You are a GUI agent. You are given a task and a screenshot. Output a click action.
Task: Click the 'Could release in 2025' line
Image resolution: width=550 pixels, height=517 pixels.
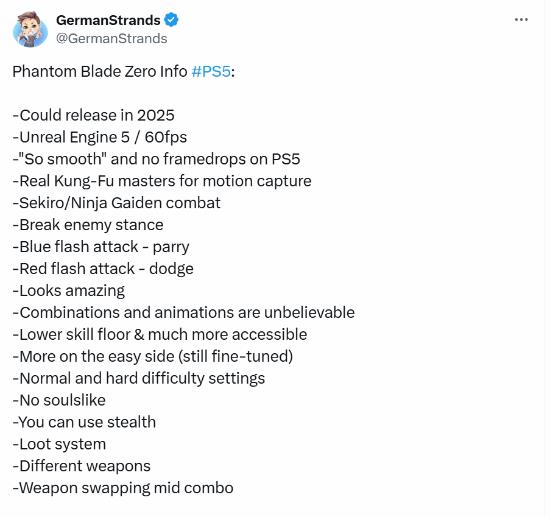(x=94, y=115)
